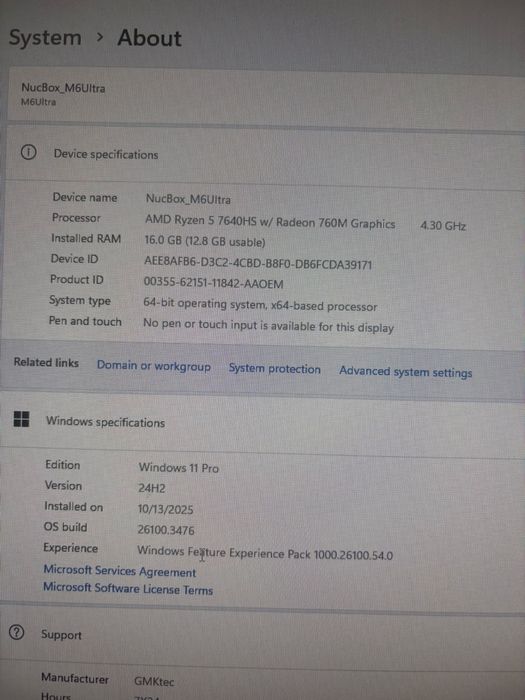Open the System protection link

click(275, 369)
